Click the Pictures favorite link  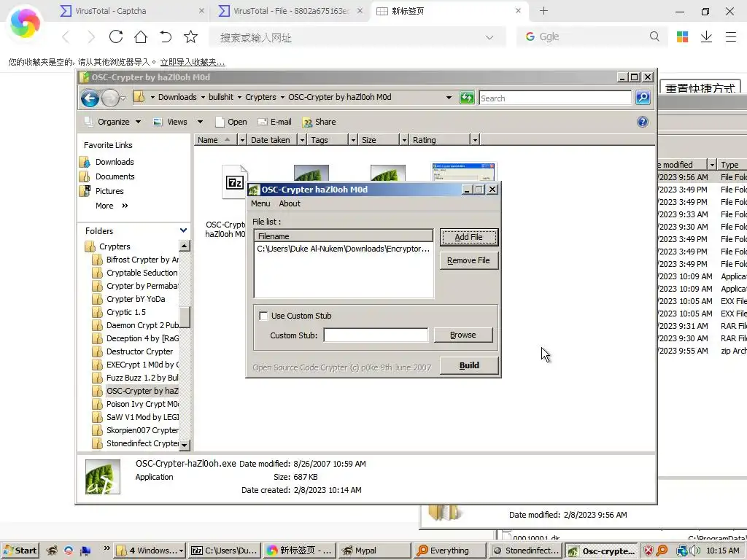point(109,191)
